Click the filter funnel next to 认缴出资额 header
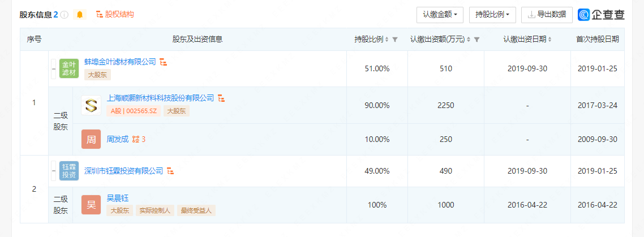Viewport: 644px width, 237px height. 477,40
